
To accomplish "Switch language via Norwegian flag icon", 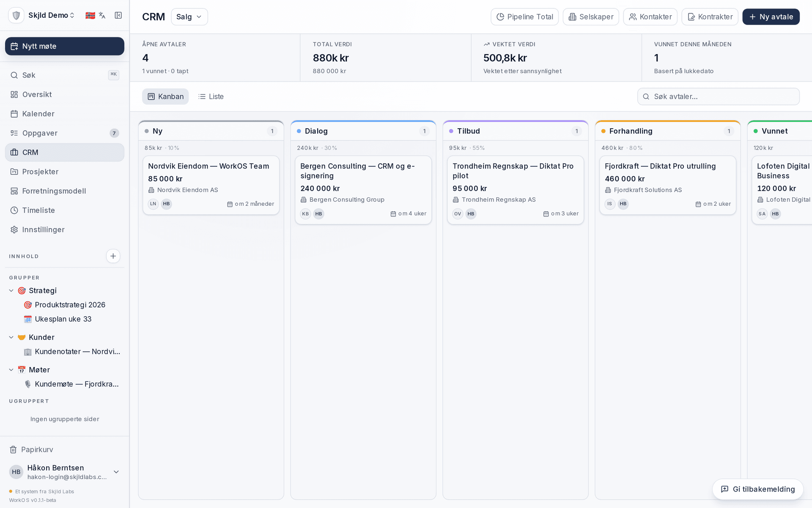I will click(90, 16).
